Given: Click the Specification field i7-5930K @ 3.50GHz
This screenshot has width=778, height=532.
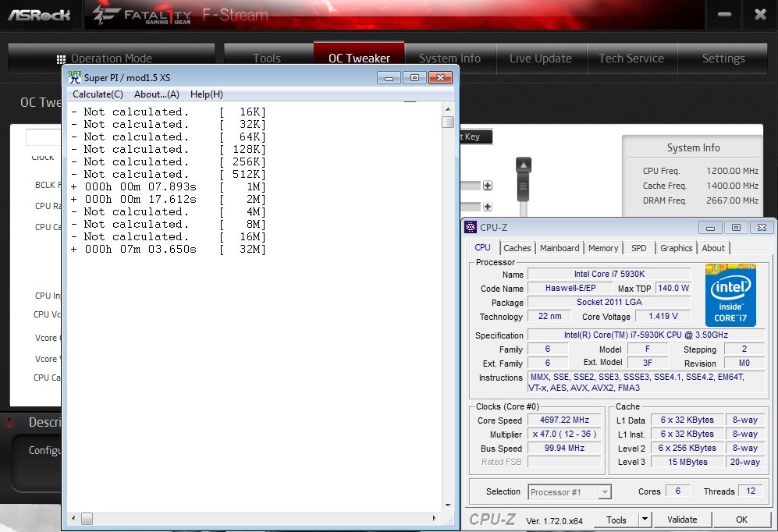Looking at the screenshot, I should (x=645, y=335).
